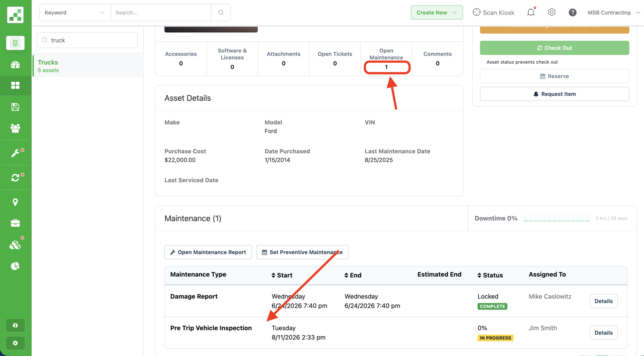Click Set Preventive Maintenance button

[302, 252]
